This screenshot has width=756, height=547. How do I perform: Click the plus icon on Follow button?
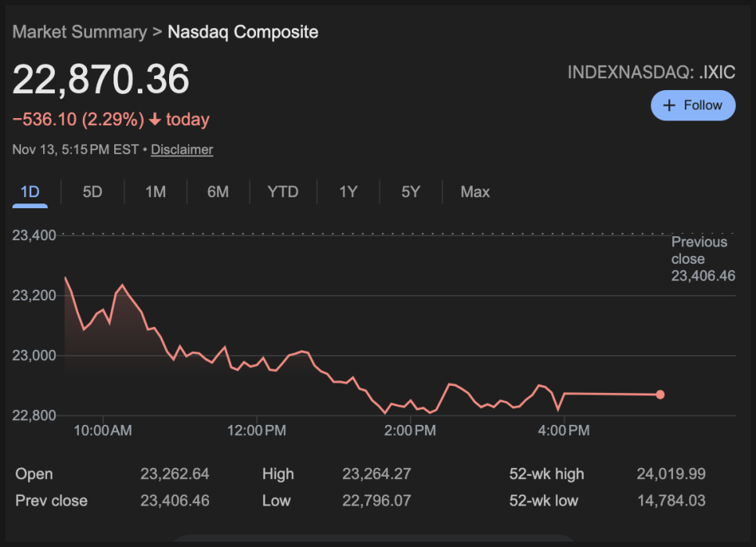point(669,106)
